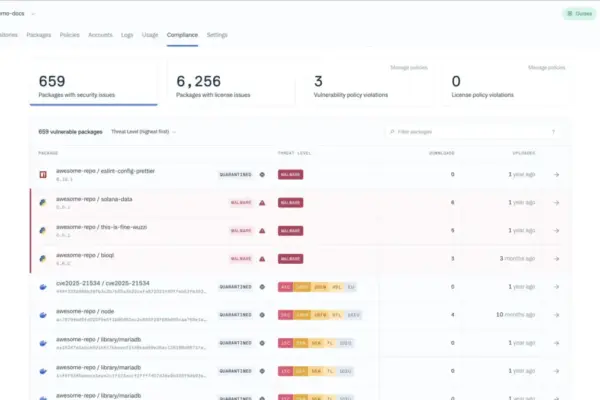Click the MALWARE threat badge on solana-data

tap(290, 202)
